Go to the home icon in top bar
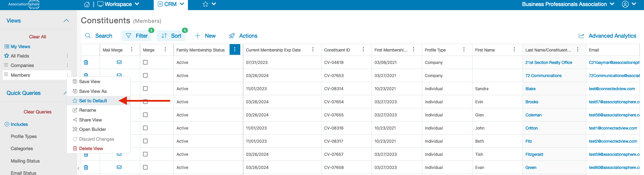 coord(87,4)
